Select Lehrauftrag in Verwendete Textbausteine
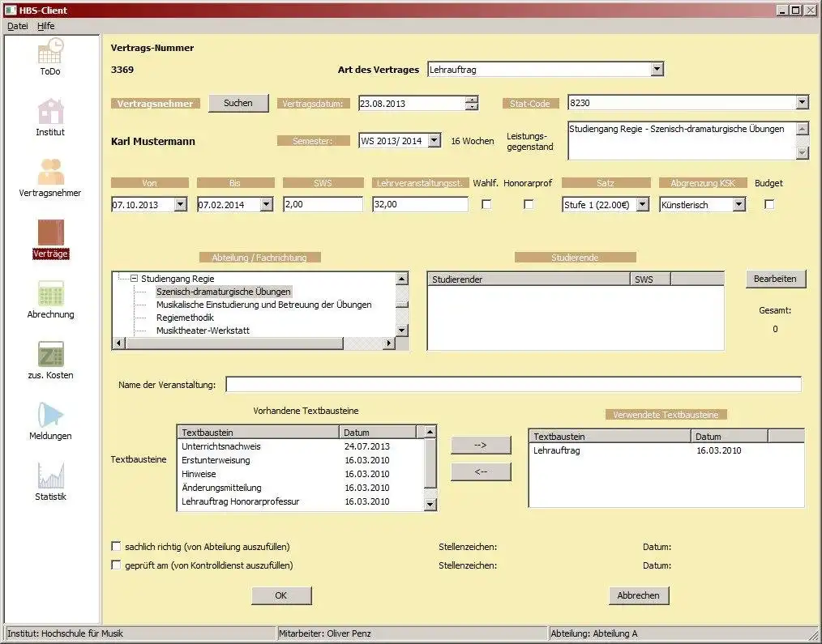 (x=666, y=450)
